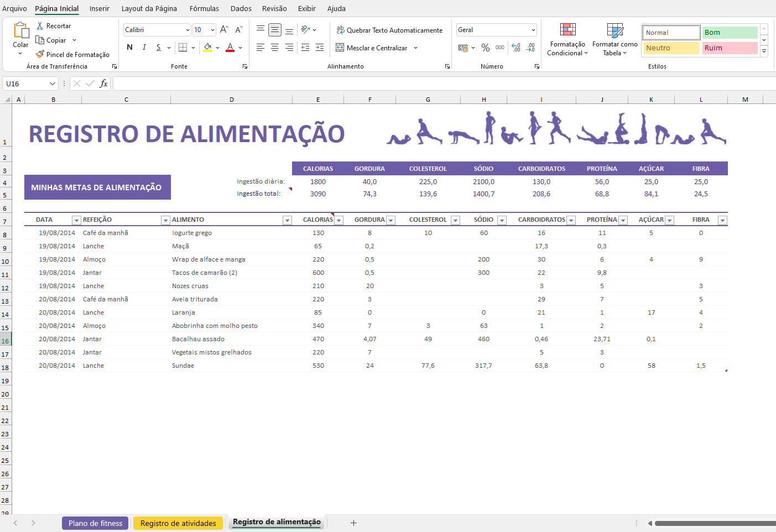Toggle Quebrar Texto Automaticamente
The height and width of the screenshot is (532, 776).
389,30
